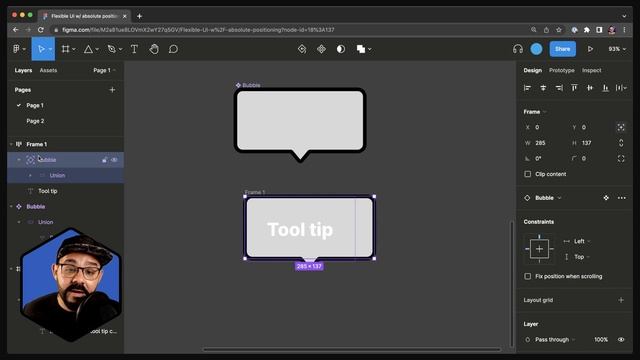Toggle visibility of Bubble layer
This screenshot has width=640, height=360.
click(x=114, y=160)
